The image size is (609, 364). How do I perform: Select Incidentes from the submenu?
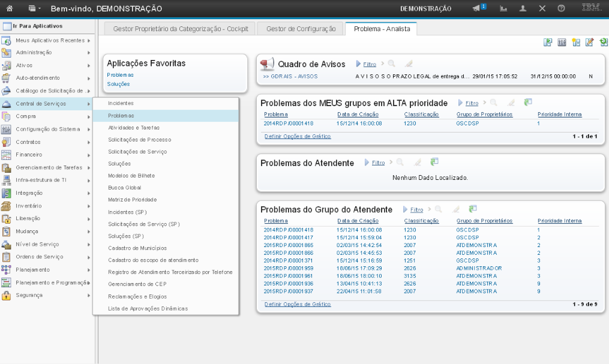[121, 104]
